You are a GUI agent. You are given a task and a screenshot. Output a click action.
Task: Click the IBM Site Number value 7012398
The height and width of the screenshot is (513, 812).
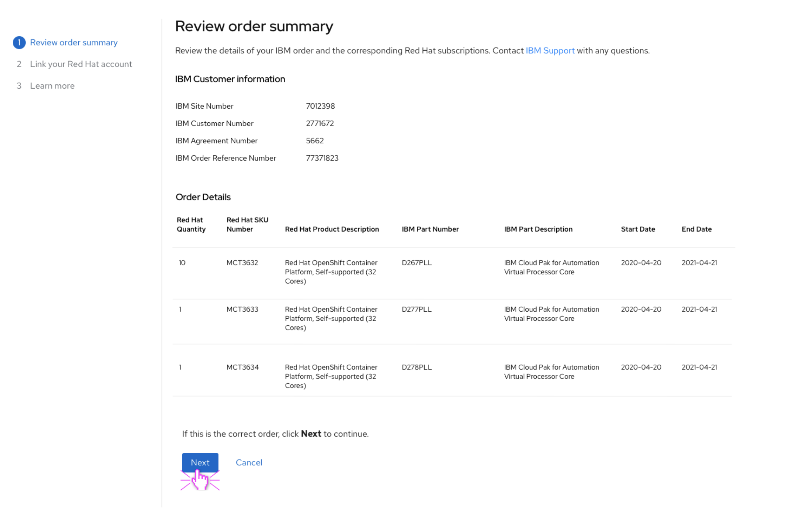[320, 106]
